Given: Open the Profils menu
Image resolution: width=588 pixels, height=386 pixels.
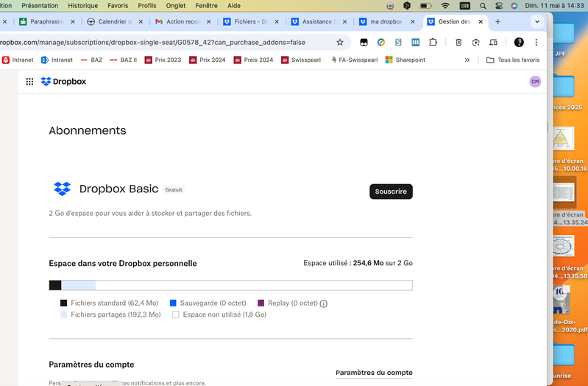Looking at the screenshot, I should [147, 6].
